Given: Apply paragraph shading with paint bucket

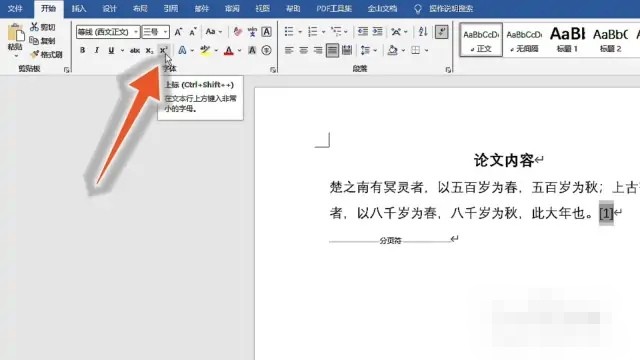Looking at the screenshot, I should pyautogui.click(x=392, y=50).
